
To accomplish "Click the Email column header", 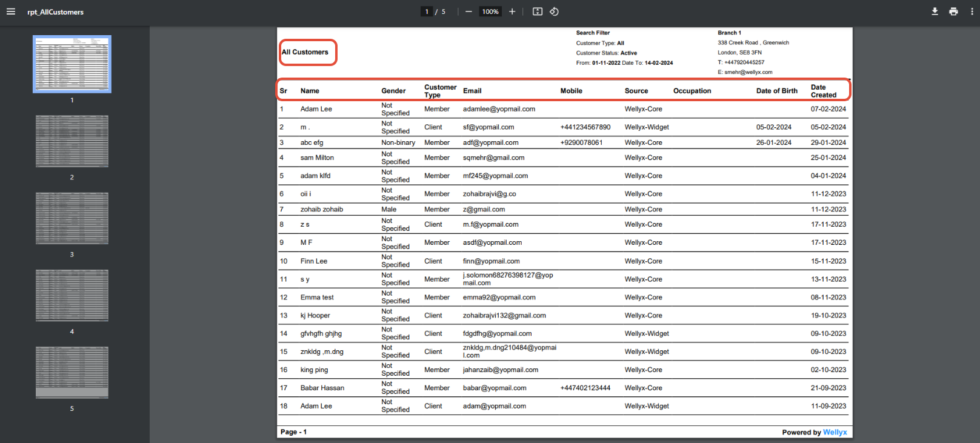I will coord(472,91).
